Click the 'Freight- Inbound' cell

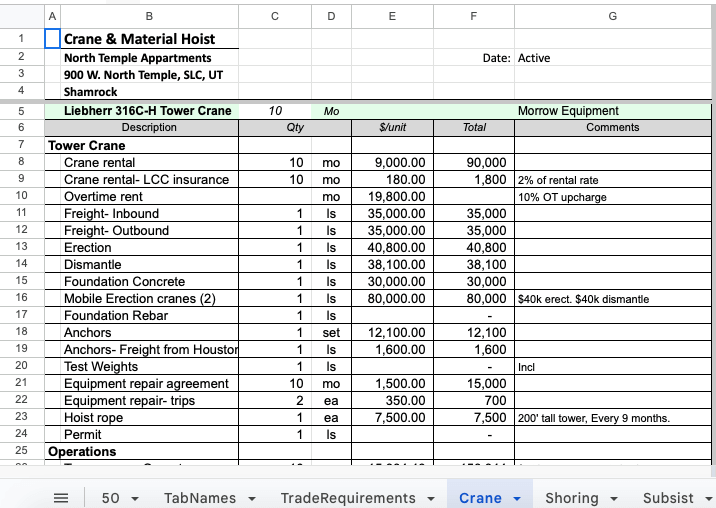click(149, 213)
